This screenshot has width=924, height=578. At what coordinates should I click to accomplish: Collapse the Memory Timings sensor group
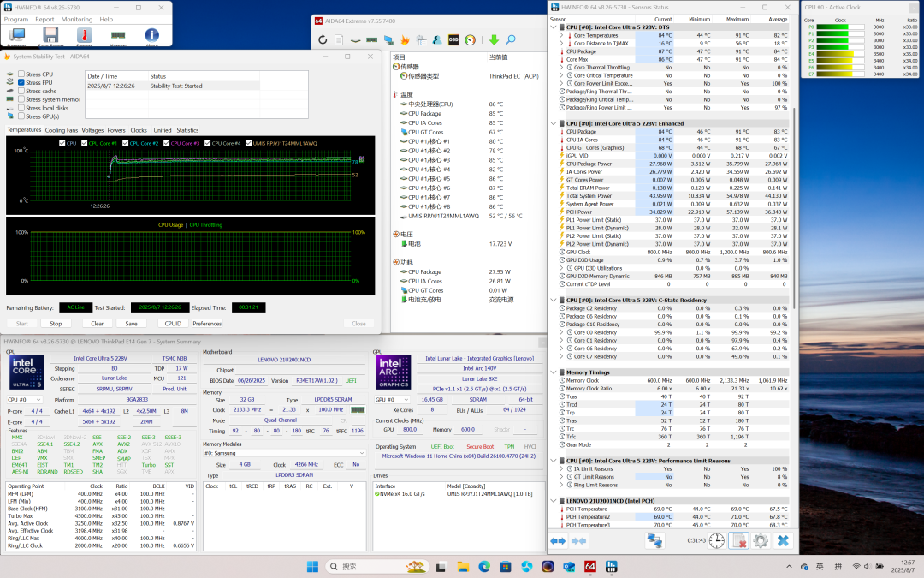pyautogui.click(x=554, y=372)
